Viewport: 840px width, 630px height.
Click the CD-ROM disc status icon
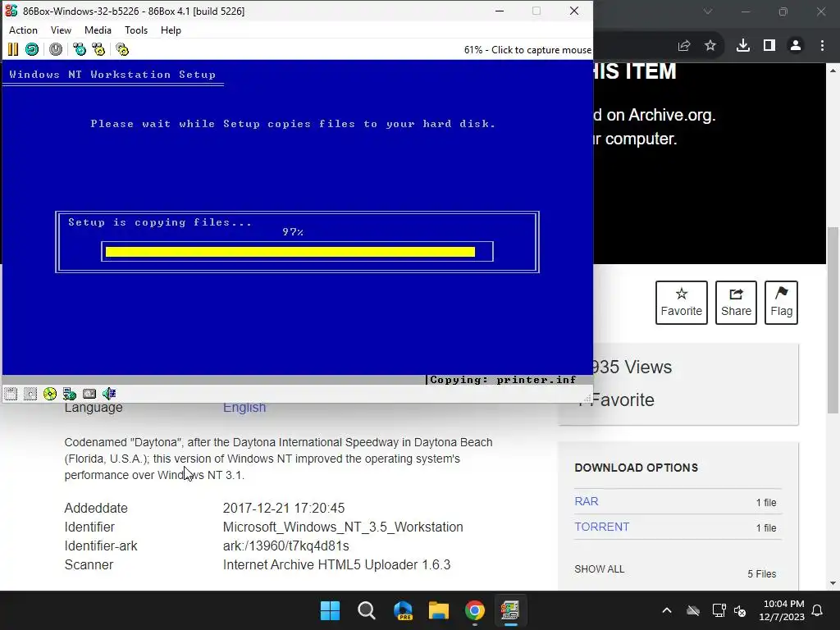point(50,395)
